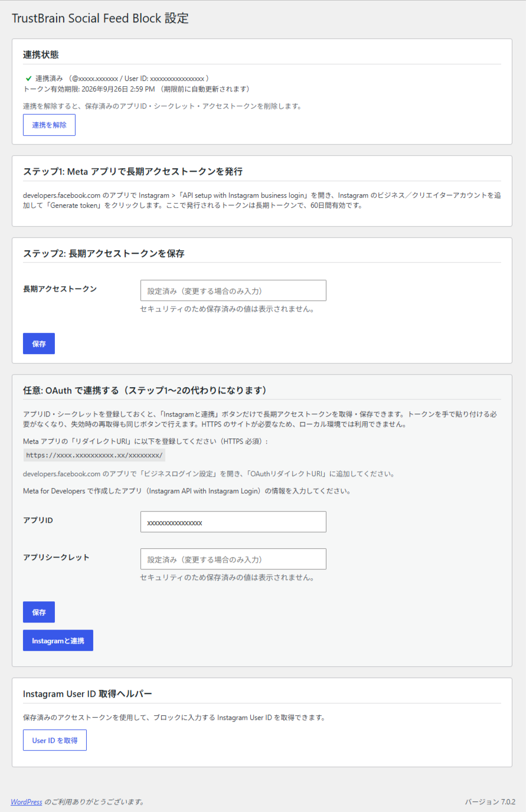Click the 任意: OAuth で連携する heading

(145, 390)
